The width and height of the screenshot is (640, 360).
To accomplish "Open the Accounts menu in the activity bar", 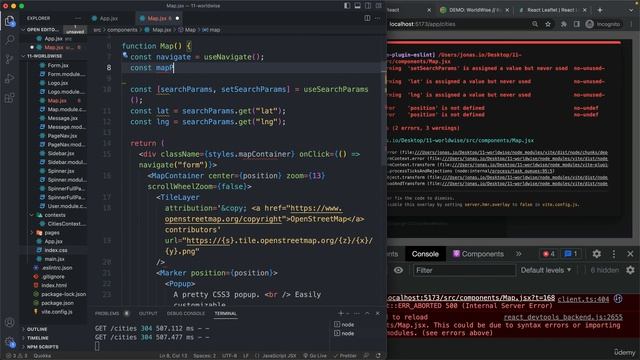I will pos(9,322).
